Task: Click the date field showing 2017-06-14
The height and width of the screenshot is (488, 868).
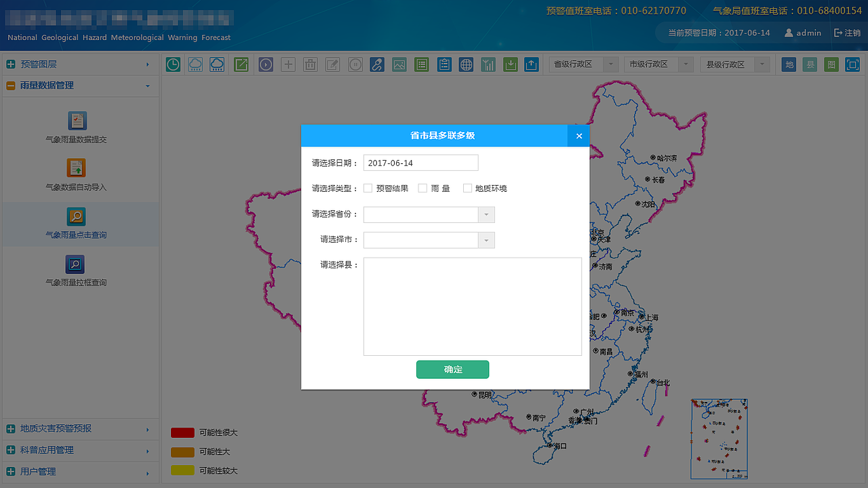Action: coord(421,163)
